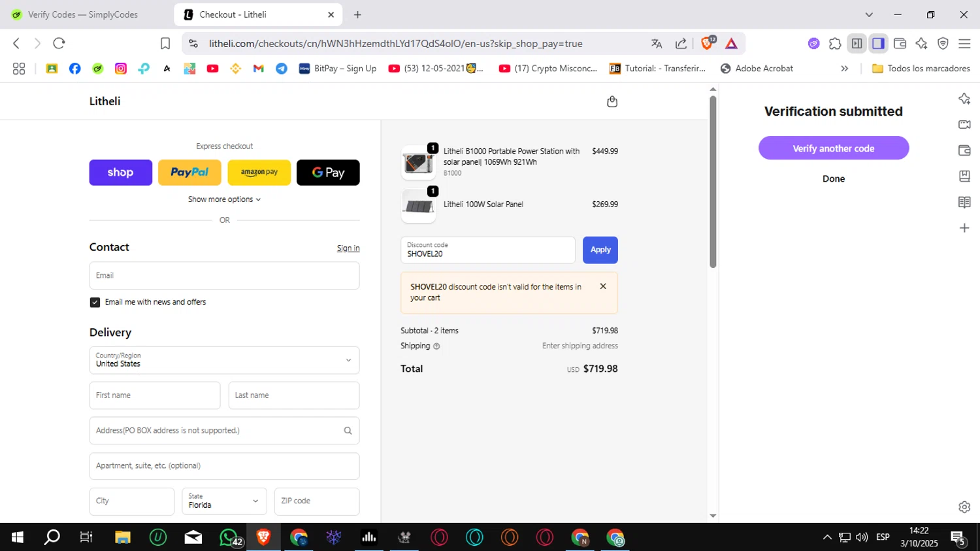This screenshot has width=980, height=551.
Task: Open Country/Region dropdown
Action: point(224,360)
